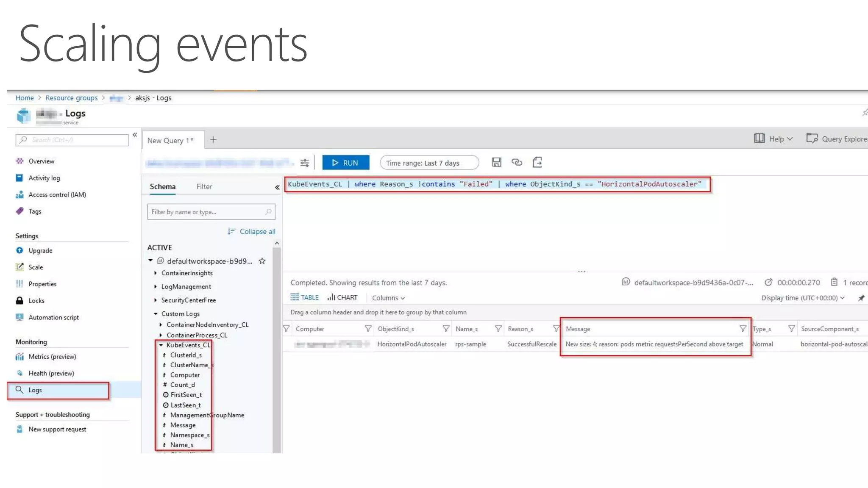The height and width of the screenshot is (488, 868).
Task: Click the copy link icon
Action: point(517,162)
